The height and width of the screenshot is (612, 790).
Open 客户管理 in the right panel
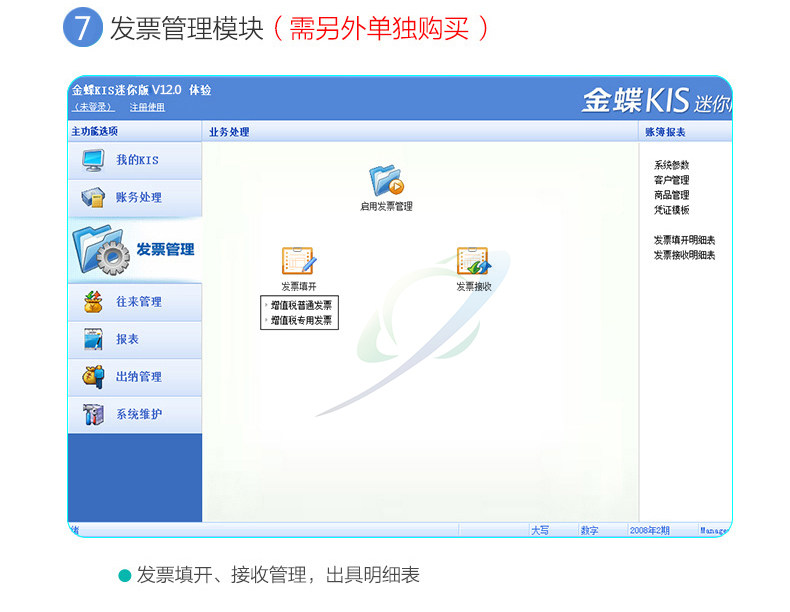click(671, 180)
